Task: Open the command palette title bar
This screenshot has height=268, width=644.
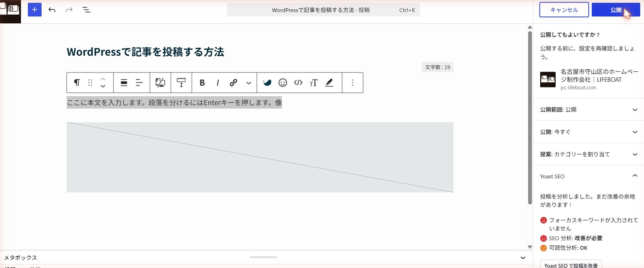Action: coord(323,10)
